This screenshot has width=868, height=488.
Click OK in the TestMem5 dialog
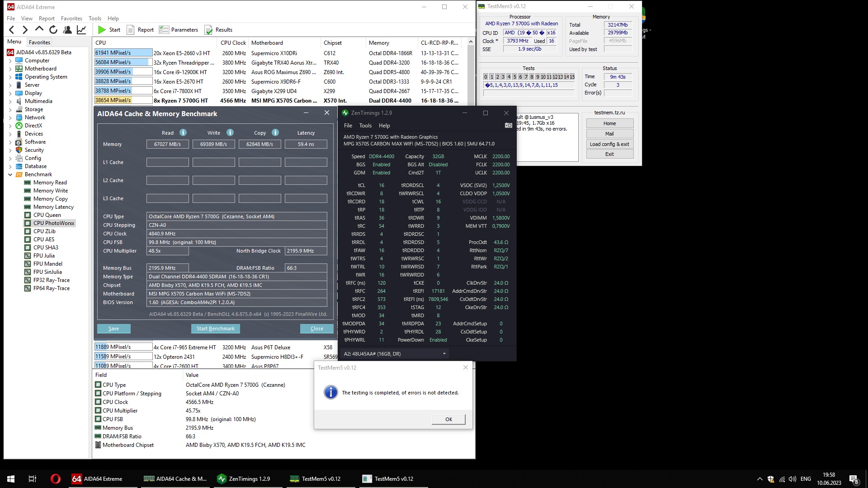coord(448,419)
